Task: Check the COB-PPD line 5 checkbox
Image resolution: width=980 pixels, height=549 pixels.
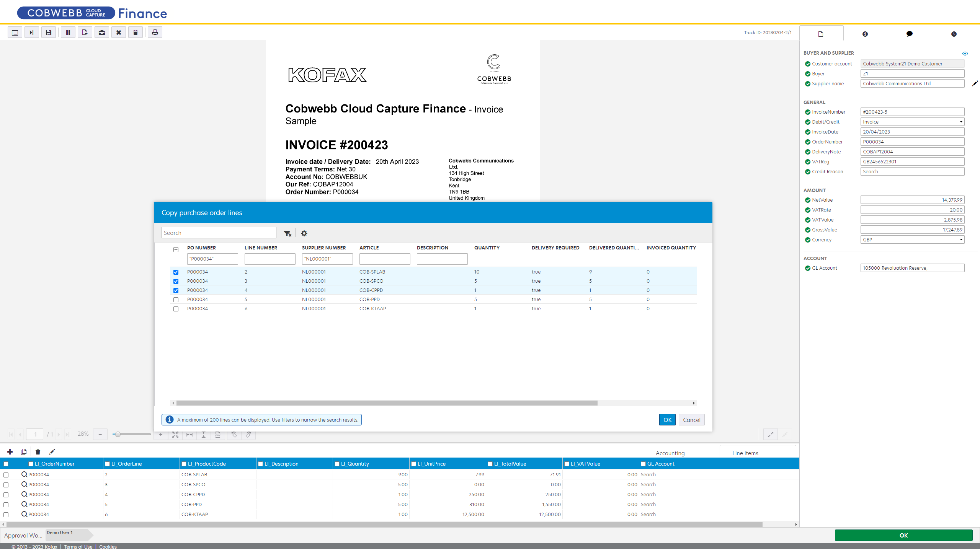Action: (x=176, y=300)
